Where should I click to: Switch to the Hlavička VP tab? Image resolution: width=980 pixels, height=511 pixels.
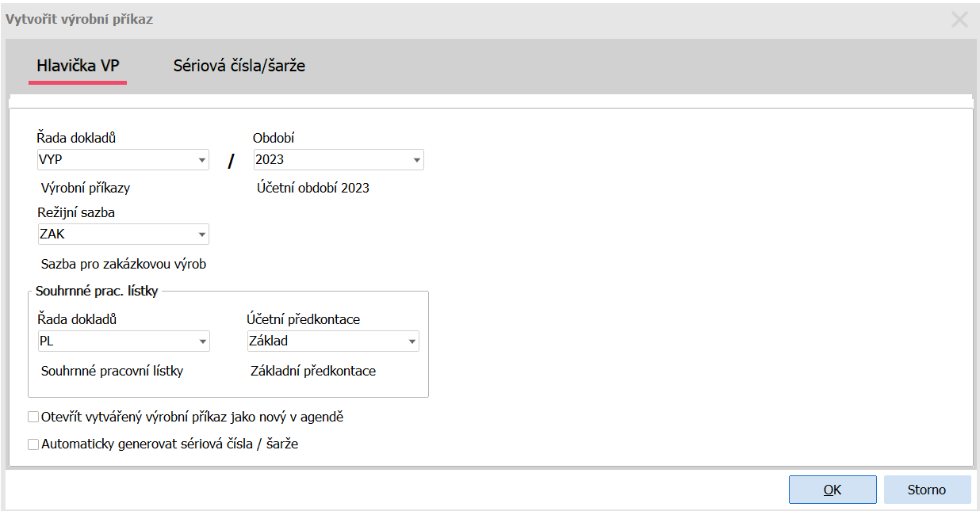coord(78,66)
